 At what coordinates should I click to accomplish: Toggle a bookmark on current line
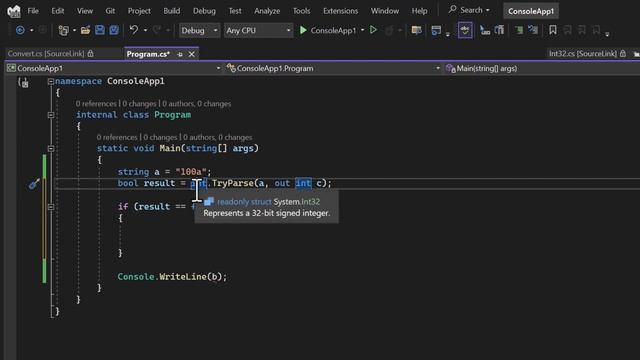(x=553, y=30)
